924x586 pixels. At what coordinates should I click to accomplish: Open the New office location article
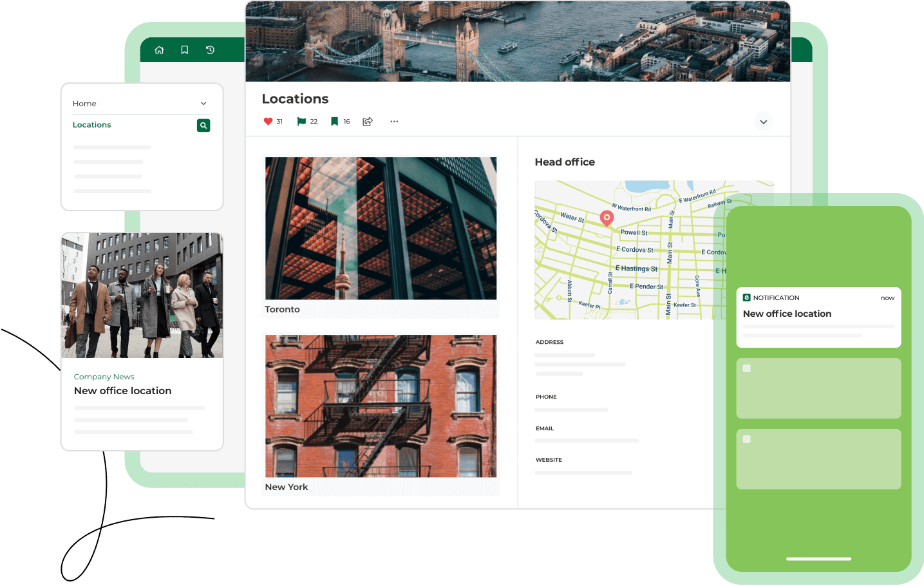pyautogui.click(x=122, y=391)
